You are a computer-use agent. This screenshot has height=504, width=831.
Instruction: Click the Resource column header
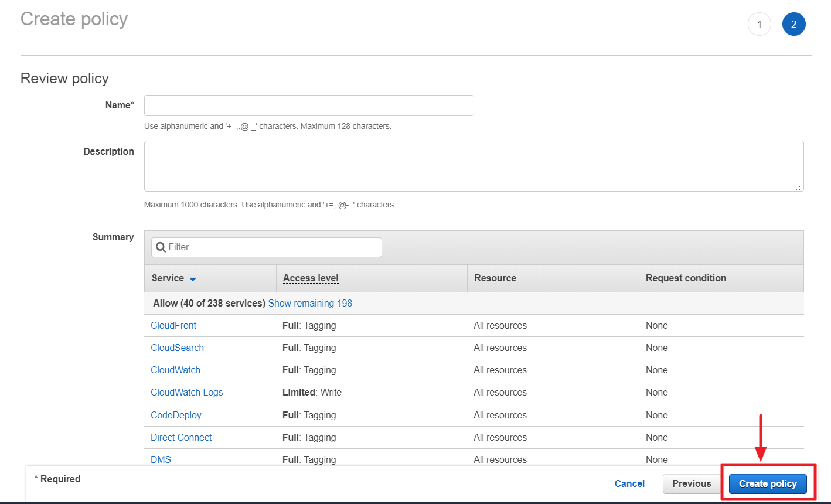tap(495, 278)
